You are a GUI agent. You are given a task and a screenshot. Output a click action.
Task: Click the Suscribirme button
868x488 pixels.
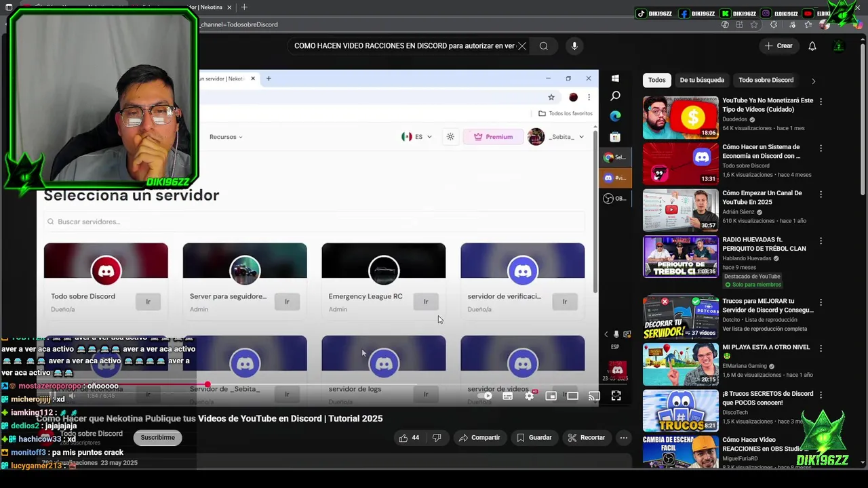pos(157,438)
